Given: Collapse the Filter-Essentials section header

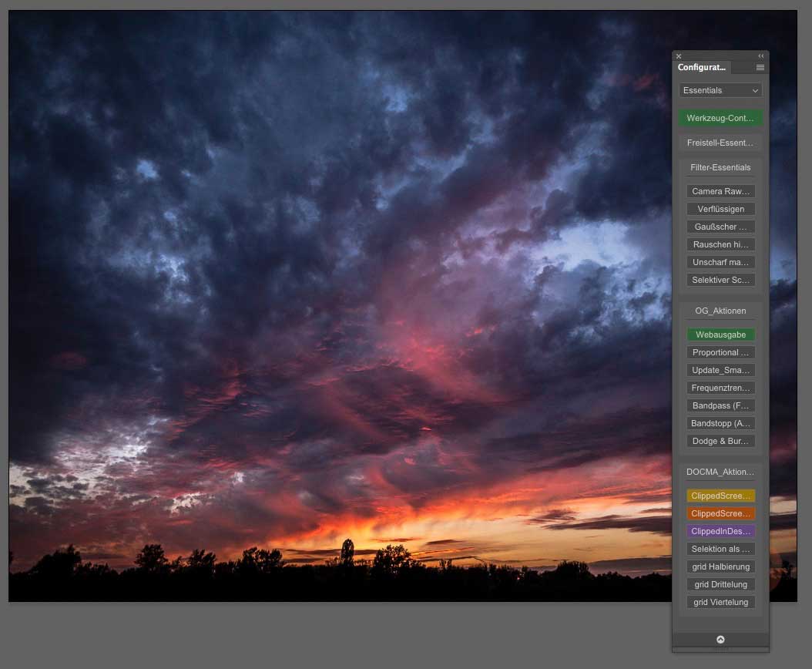Looking at the screenshot, I should coord(720,167).
